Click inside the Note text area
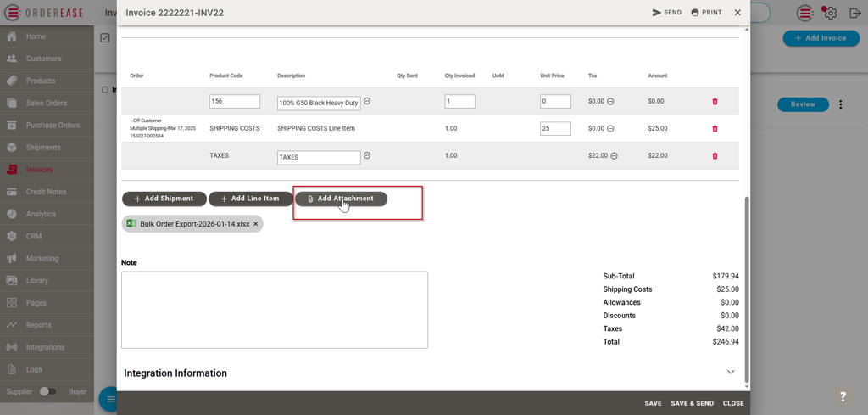 (x=274, y=310)
